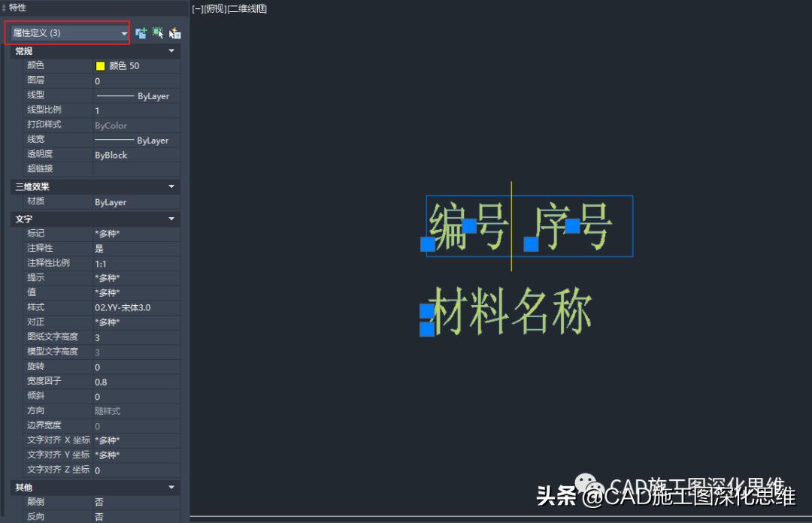The image size is (812, 523).
Task: Collapse the 三维效果 section header
Action: 171,186
